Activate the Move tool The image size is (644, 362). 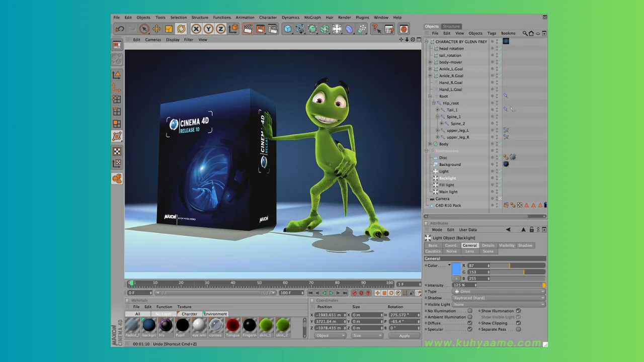[x=156, y=29]
